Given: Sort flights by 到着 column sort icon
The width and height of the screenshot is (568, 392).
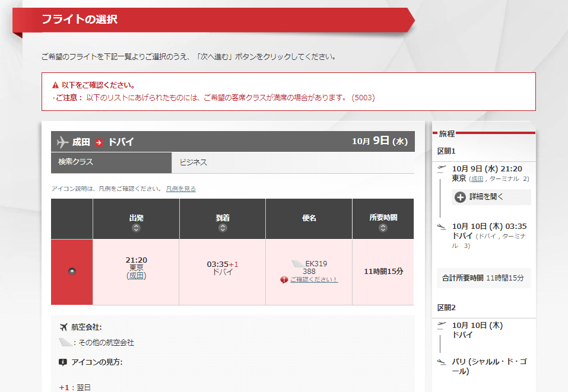Looking at the screenshot, I should (x=223, y=228).
